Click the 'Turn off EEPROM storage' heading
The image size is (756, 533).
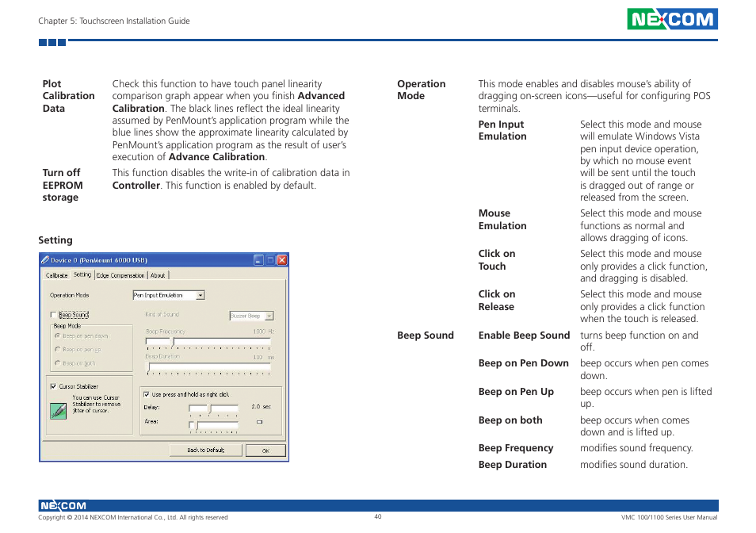tap(63, 186)
